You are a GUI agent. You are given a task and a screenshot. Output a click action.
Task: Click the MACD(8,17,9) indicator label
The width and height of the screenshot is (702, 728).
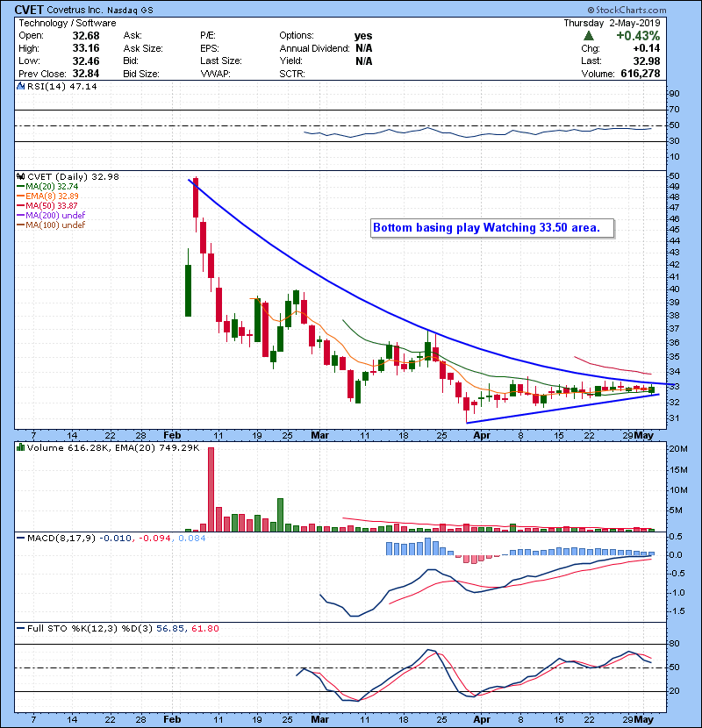[x=61, y=539]
